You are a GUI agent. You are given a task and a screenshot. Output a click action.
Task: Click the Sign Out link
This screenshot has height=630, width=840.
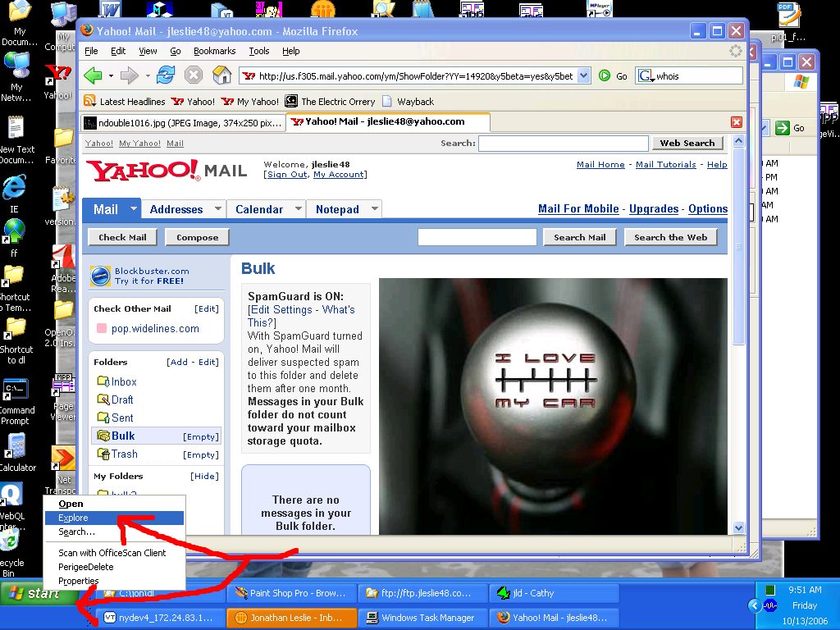click(286, 175)
